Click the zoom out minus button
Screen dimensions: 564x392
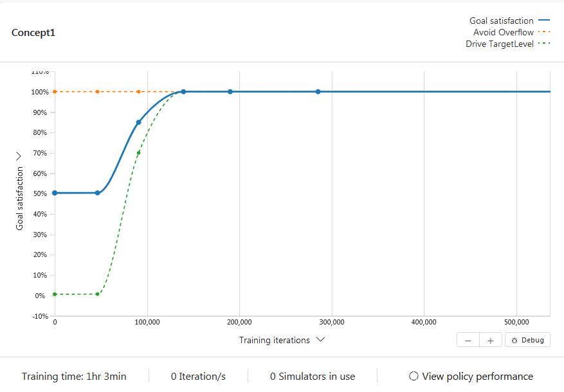tap(468, 340)
